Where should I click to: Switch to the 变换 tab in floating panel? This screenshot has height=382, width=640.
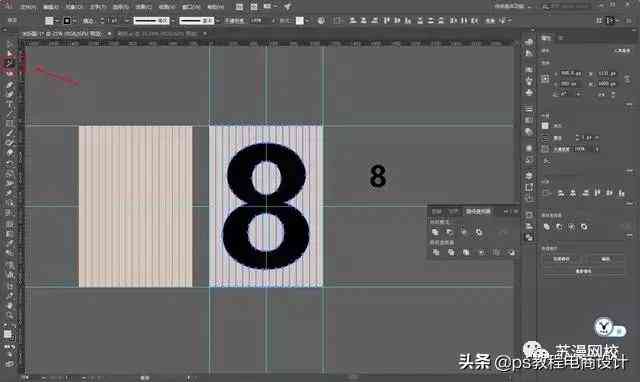436,211
